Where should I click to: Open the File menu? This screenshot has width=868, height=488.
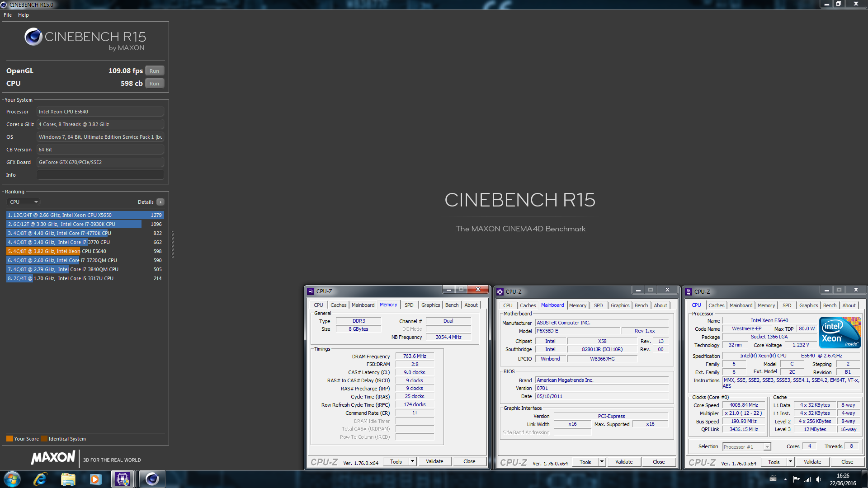click(8, 15)
